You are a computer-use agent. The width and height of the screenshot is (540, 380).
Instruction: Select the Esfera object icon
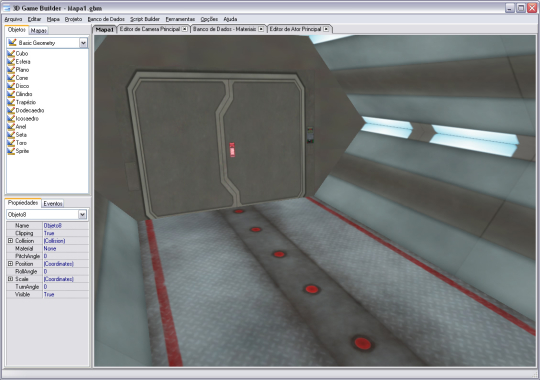pyautogui.click(x=11, y=62)
